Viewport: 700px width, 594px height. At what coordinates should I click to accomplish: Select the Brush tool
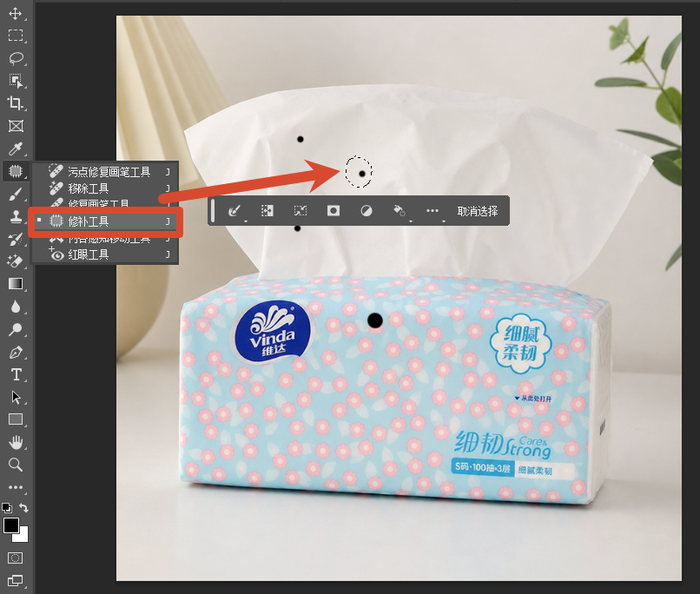point(16,195)
